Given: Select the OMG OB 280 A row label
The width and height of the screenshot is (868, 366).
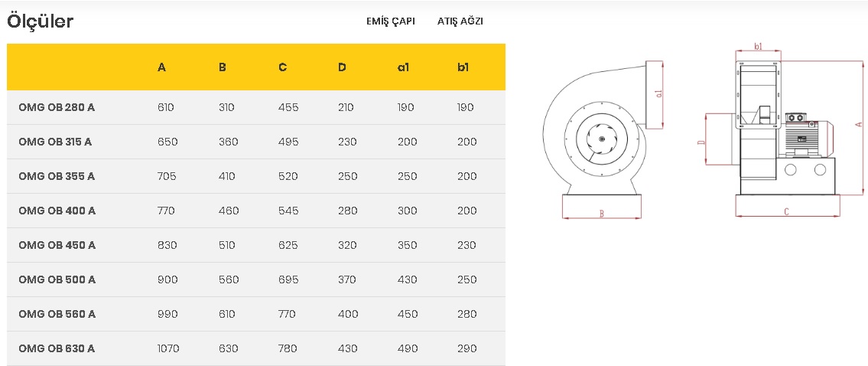Looking at the screenshot, I should tap(57, 108).
